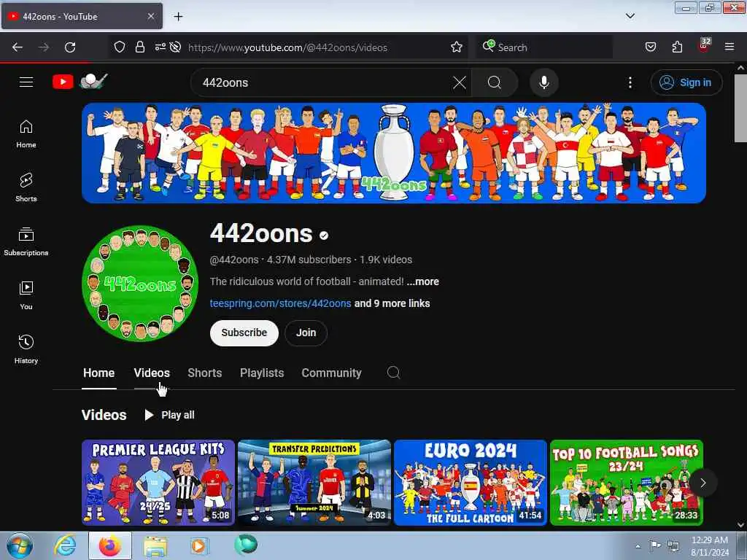Open Subscriptions in sidebar
The image size is (747, 560).
click(26, 241)
